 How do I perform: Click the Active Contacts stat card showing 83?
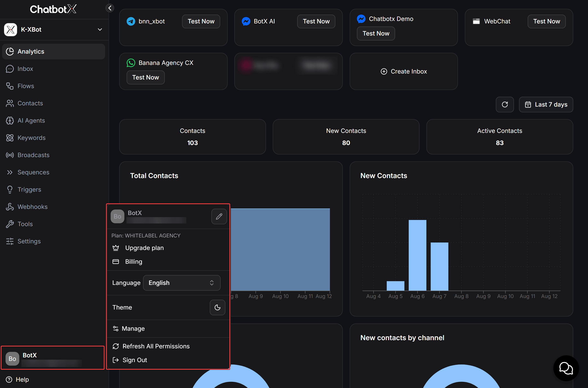coord(500,137)
